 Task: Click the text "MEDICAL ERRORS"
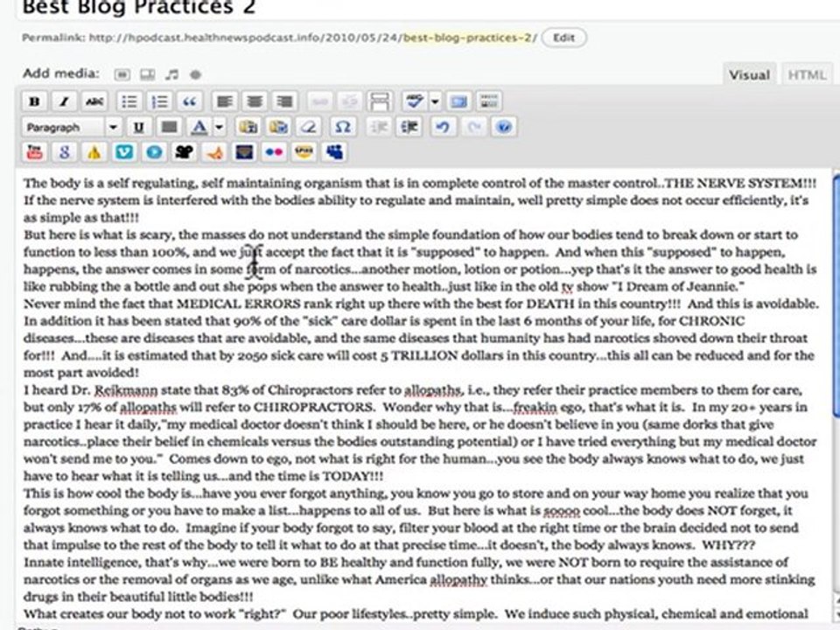click(x=238, y=304)
